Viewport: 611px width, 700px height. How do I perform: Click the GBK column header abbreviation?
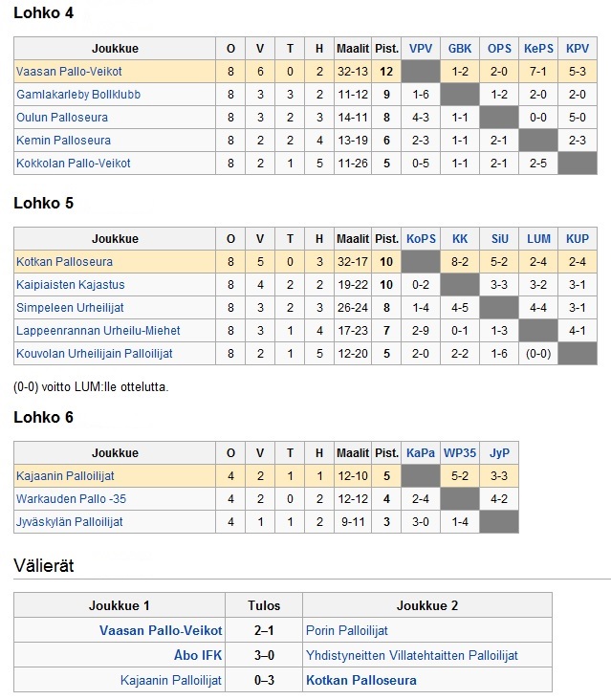460,49
